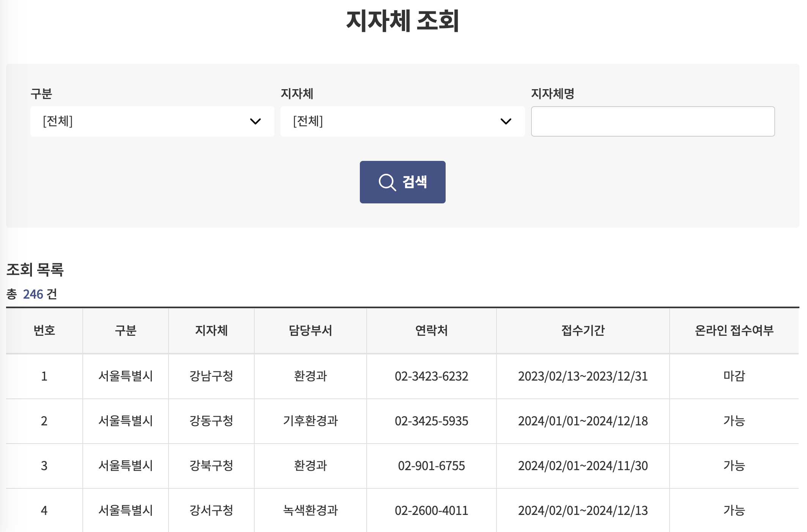Click the 지자체 dropdown chevron arrow

(506, 121)
